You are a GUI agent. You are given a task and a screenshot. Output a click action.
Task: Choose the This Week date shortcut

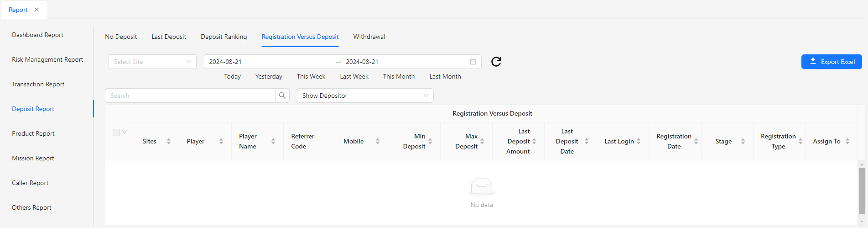coord(311,76)
